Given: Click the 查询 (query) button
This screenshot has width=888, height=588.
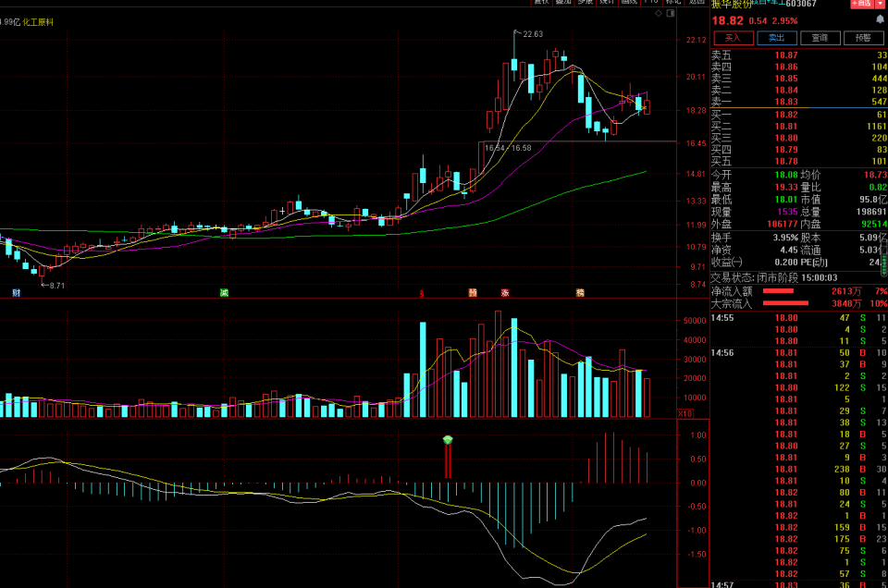Looking at the screenshot, I should point(820,38).
